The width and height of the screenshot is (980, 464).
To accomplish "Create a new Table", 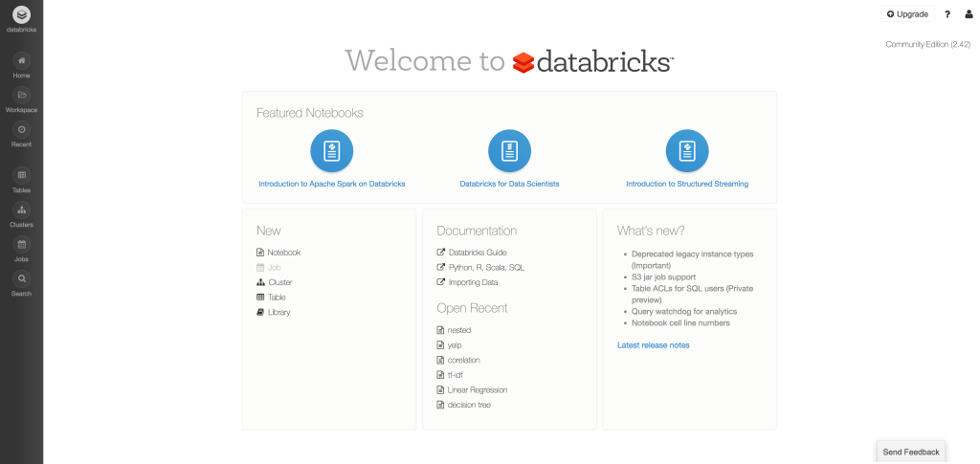I will (x=271, y=298).
